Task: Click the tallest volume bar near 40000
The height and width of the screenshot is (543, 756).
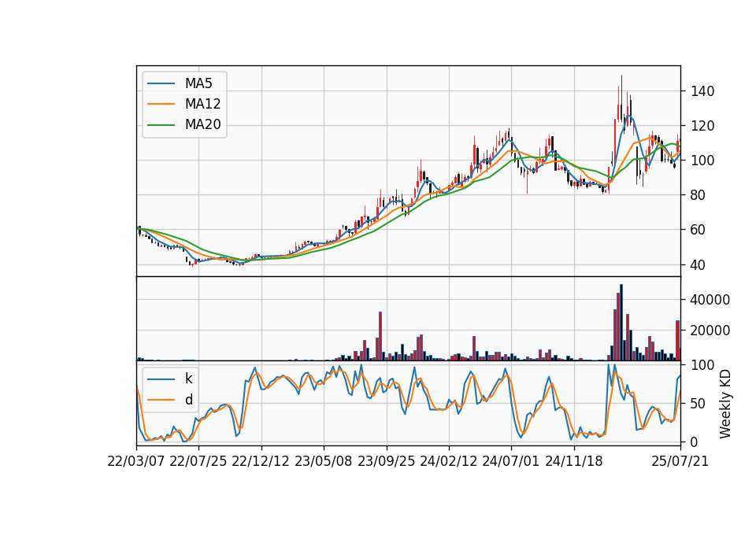Action: pos(621,323)
